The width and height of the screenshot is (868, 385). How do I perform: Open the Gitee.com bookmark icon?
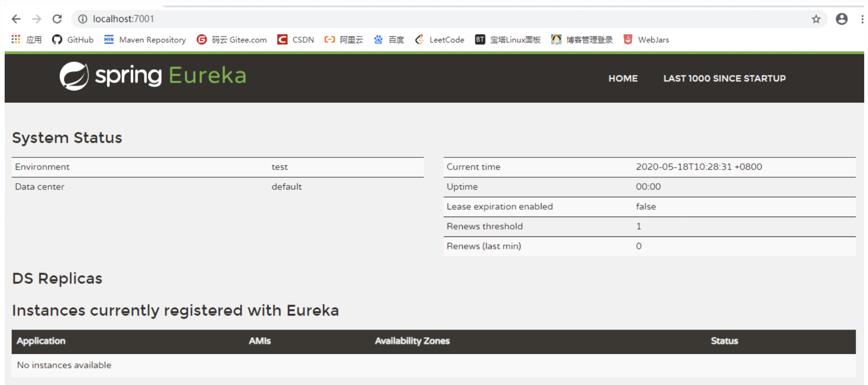pos(202,39)
